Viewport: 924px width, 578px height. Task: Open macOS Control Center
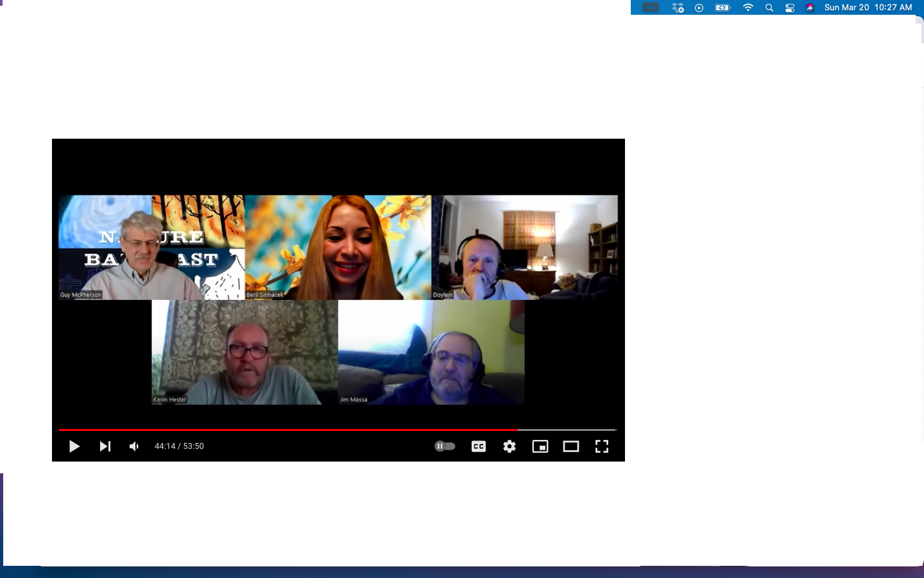(x=790, y=8)
